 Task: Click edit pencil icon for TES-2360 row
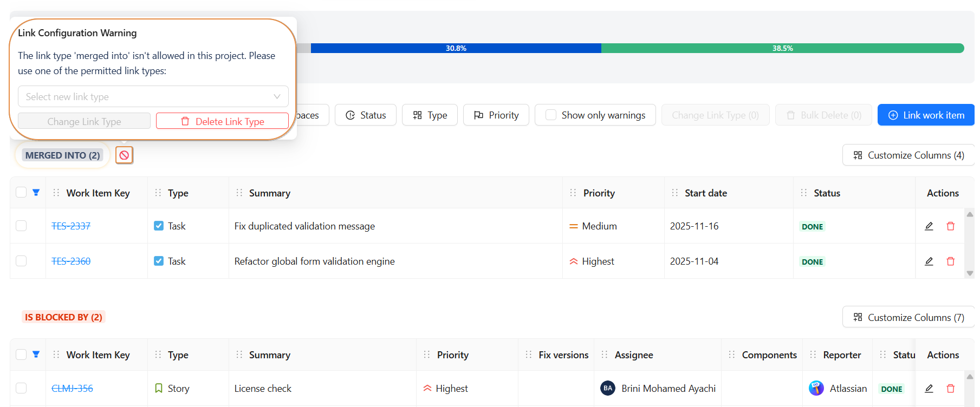[929, 261]
